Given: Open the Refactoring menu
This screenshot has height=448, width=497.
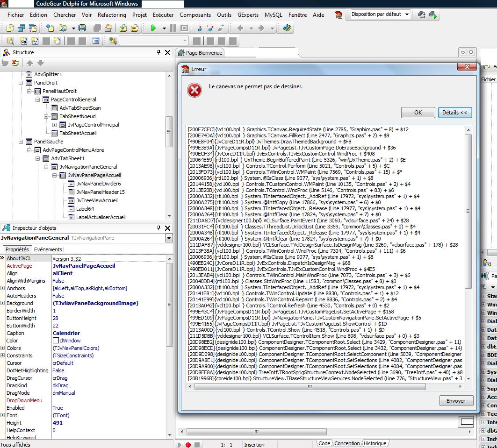Looking at the screenshot, I should coord(112,15).
